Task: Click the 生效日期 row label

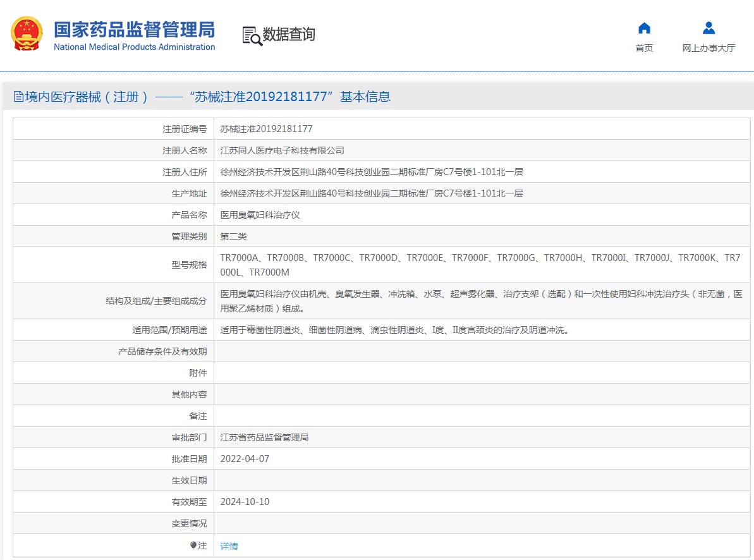Action: [189, 480]
